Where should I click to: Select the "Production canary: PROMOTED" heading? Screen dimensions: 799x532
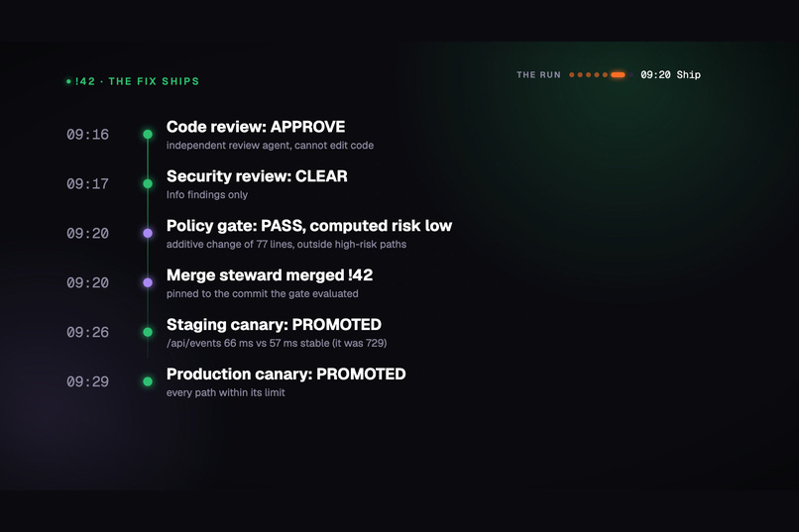286,373
